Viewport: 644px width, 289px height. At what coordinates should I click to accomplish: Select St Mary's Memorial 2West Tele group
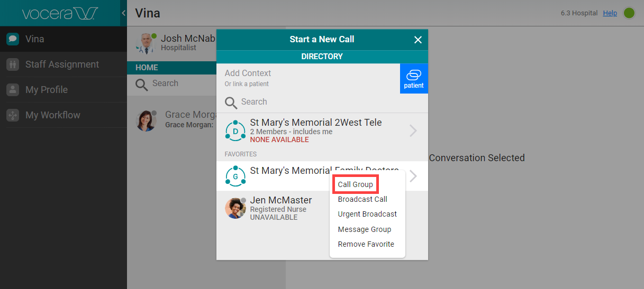click(322, 130)
